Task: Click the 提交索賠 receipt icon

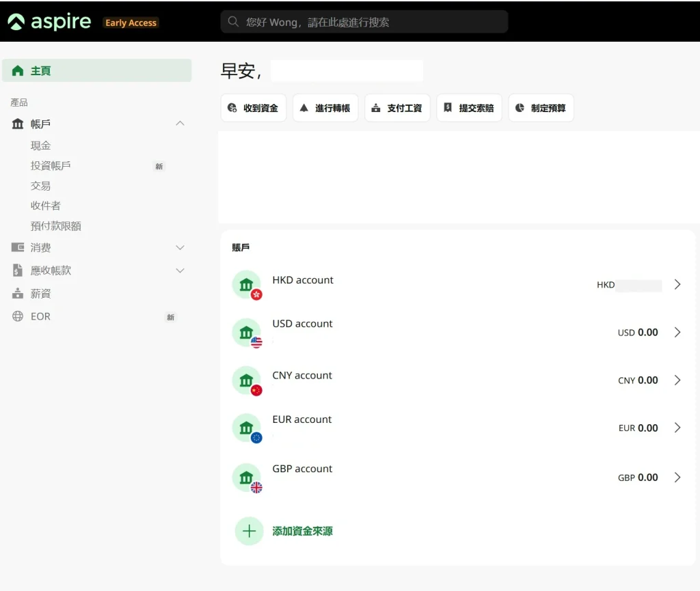Action: click(x=448, y=107)
